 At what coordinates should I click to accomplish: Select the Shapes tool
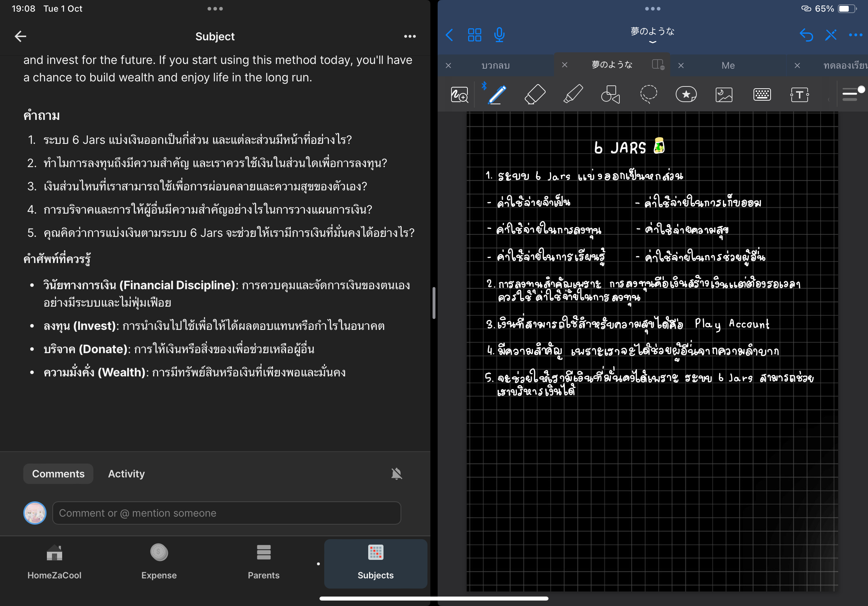[x=610, y=94]
